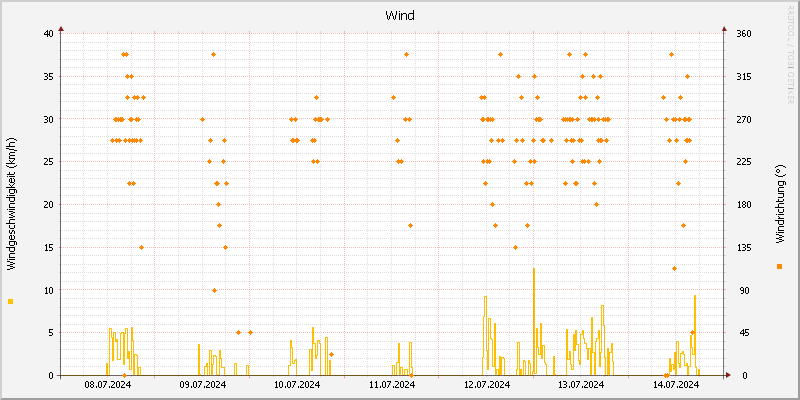Click the highest wind speed peak on 12.07.2024
This screenshot has width=800, height=400.
[534, 269]
